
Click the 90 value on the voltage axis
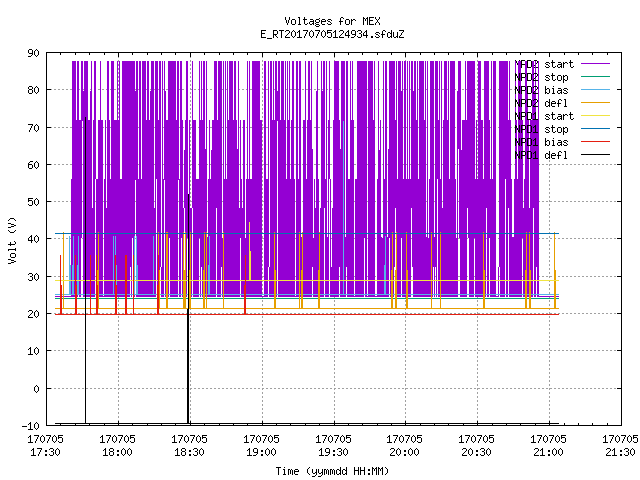tap(33, 53)
